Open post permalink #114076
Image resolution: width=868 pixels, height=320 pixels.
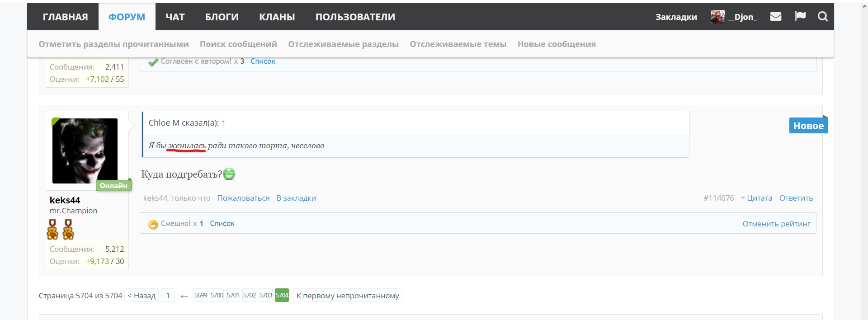click(x=719, y=198)
